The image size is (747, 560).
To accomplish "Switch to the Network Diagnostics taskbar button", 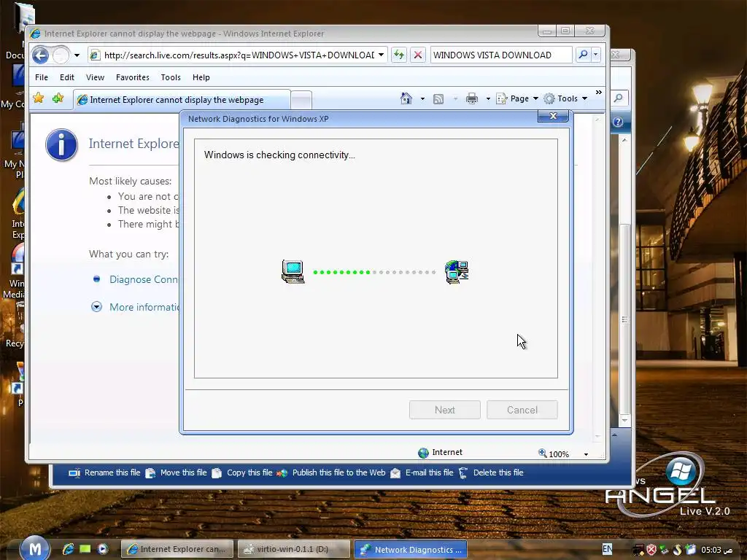I will point(411,549).
